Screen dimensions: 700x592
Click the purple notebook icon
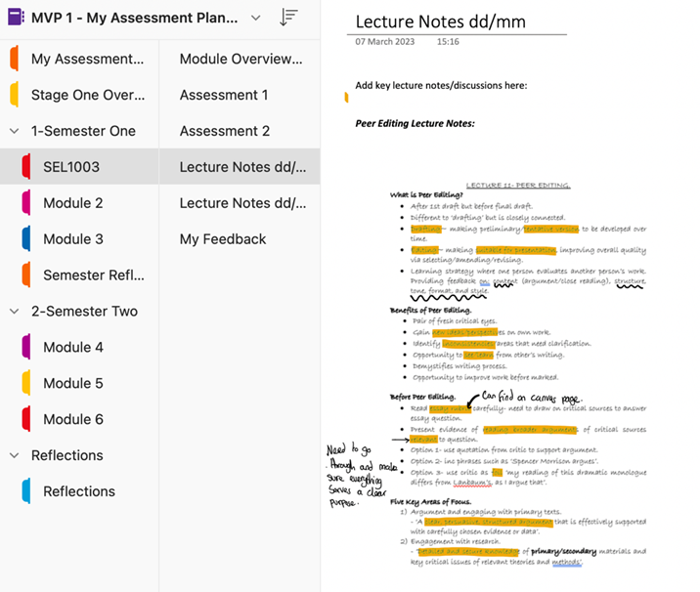14,18
